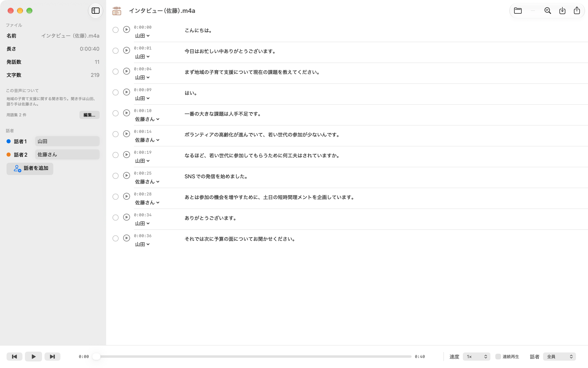Select circle for ボランティアの高齢化 row
Image resolution: width=588 pixels, height=368 pixels.
point(115,134)
